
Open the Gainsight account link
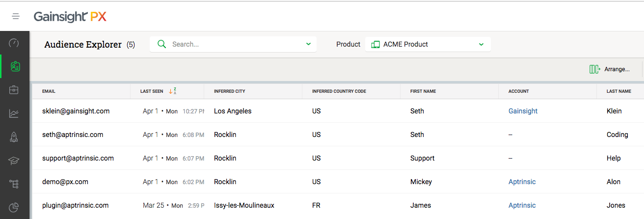click(523, 111)
